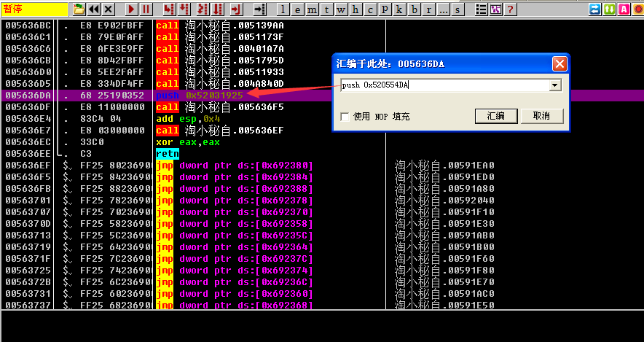Image resolution: width=644 pixels, height=342 pixels.
Task: Select jmp dword ptr ds:[0x692384]
Action: [x=235, y=177]
